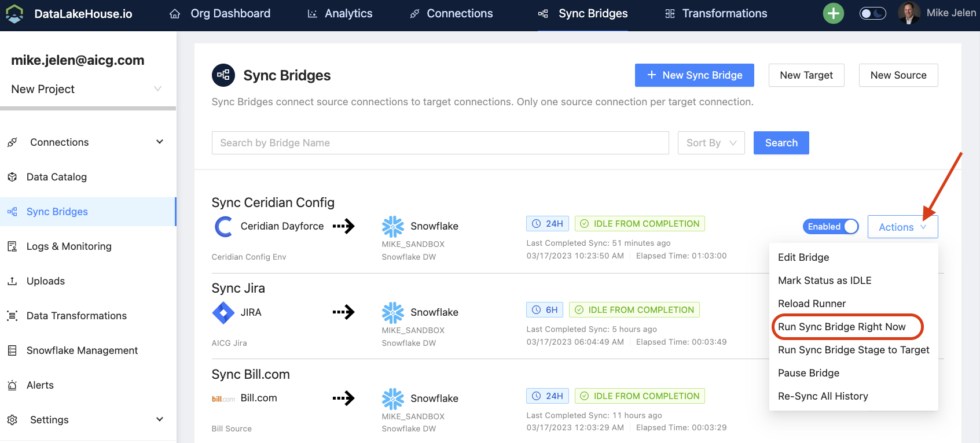Open the Sort By dropdown
The height and width of the screenshot is (443, 980).
point(711,143)
